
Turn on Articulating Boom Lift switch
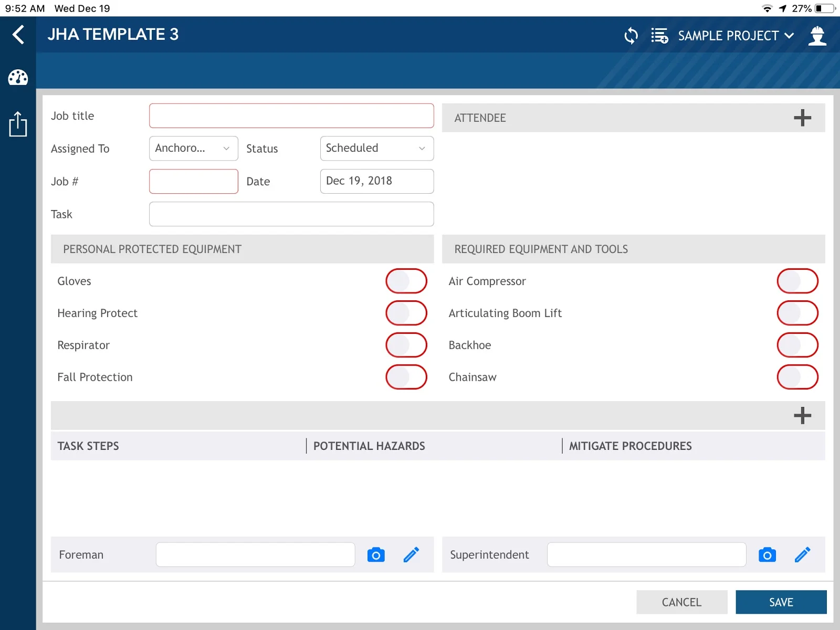[x=797, y=313]
